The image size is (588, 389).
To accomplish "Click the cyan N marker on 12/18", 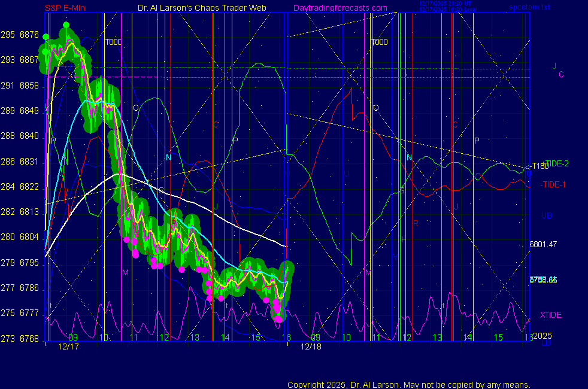I will [409, 157].
